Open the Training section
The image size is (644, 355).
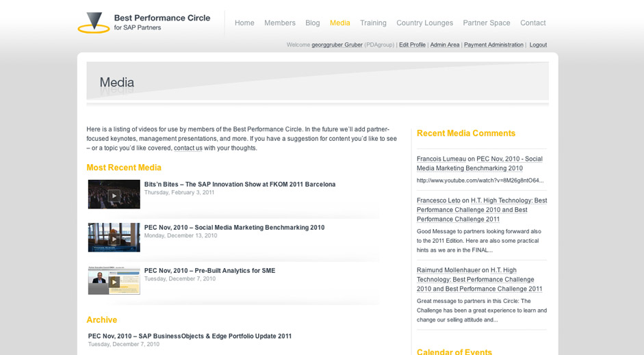[x=373, y=23]
